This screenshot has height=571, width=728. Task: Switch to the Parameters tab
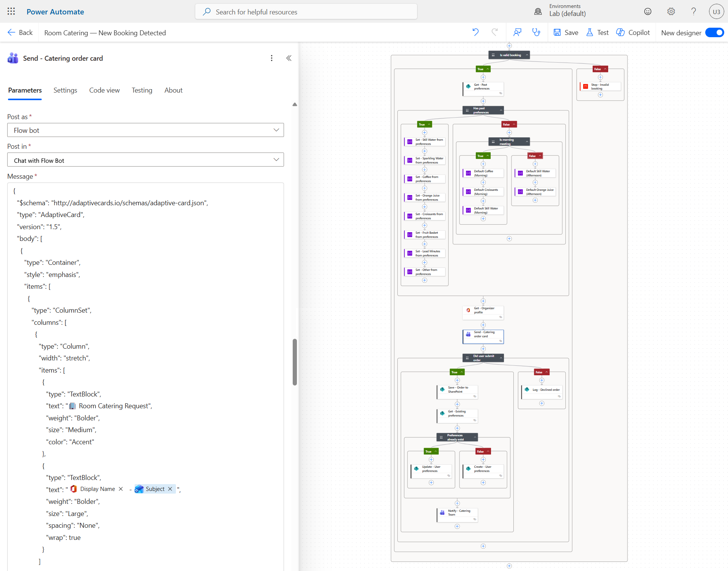(25, 90)
